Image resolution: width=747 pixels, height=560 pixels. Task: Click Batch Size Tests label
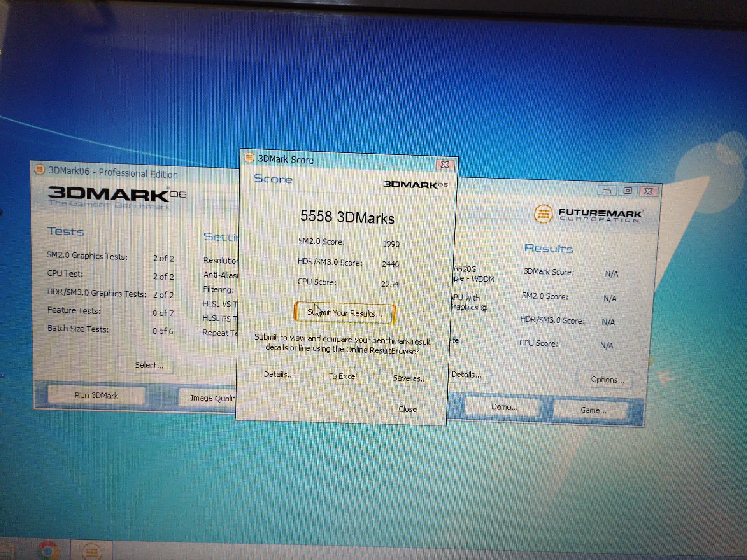click(x=78, y=329)
